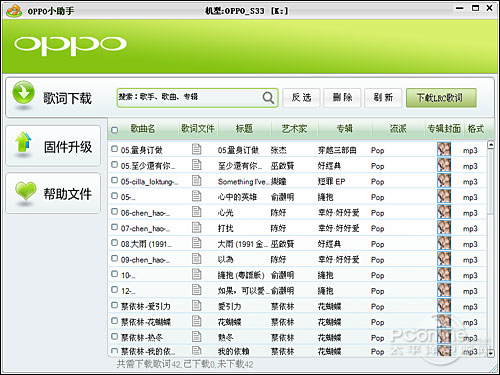This screenshot has height=375, width=500.
Task: Click the green download arrow icon
Action: tap(23, 93)
